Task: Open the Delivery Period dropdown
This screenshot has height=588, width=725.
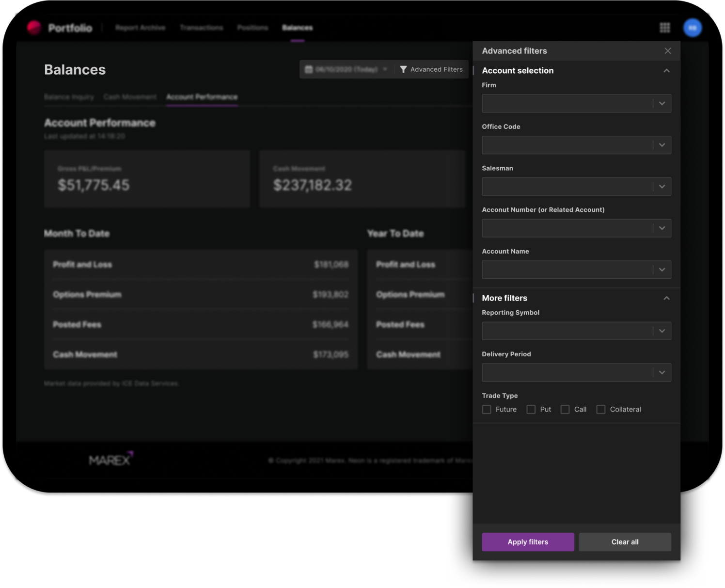Action: click(576, 373)
